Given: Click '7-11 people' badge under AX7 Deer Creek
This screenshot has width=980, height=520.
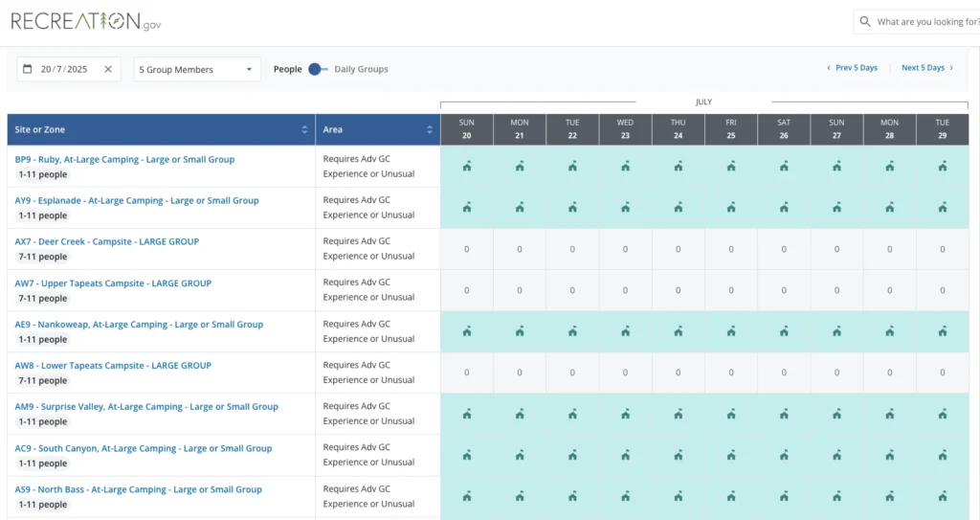Looking at the screenshot, I should (x=42, y=257).
